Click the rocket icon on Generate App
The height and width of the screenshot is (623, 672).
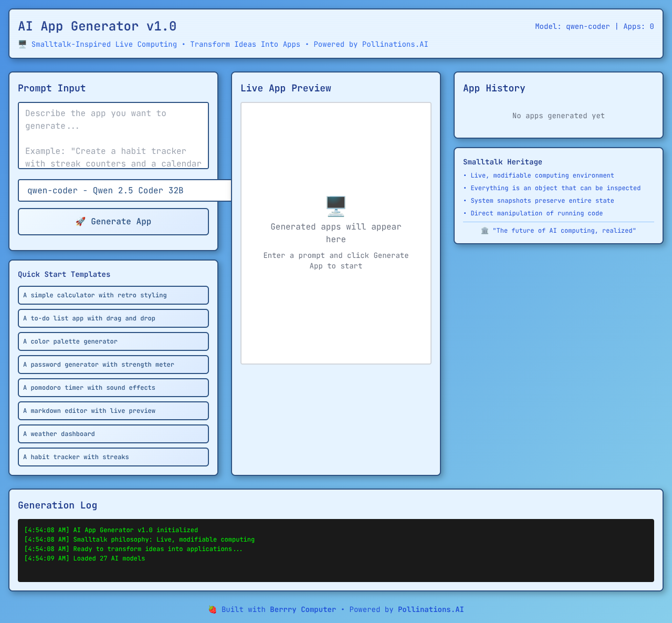tap(80, 222)
